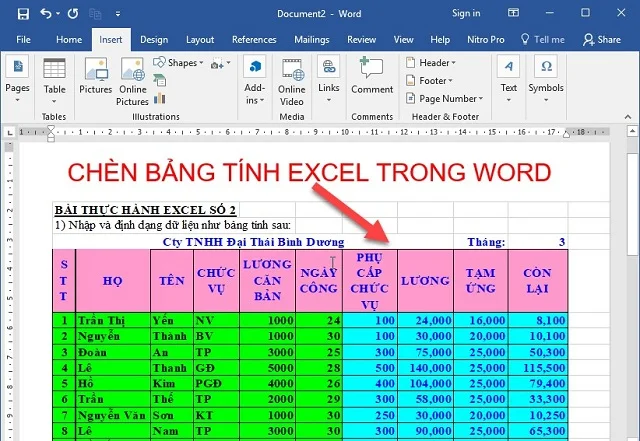Click the HỌ column header

113,281
